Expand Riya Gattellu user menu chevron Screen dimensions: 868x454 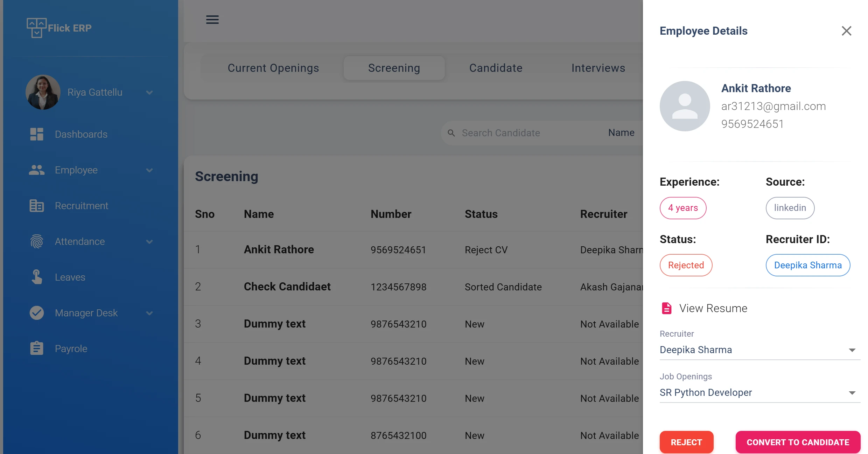pos(149,92)
